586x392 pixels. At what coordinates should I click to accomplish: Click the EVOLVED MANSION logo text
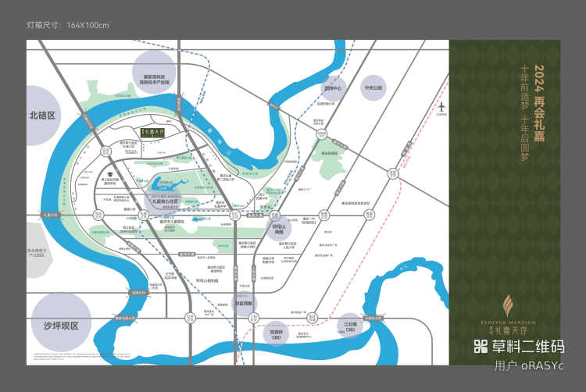[x=508, y=322]
